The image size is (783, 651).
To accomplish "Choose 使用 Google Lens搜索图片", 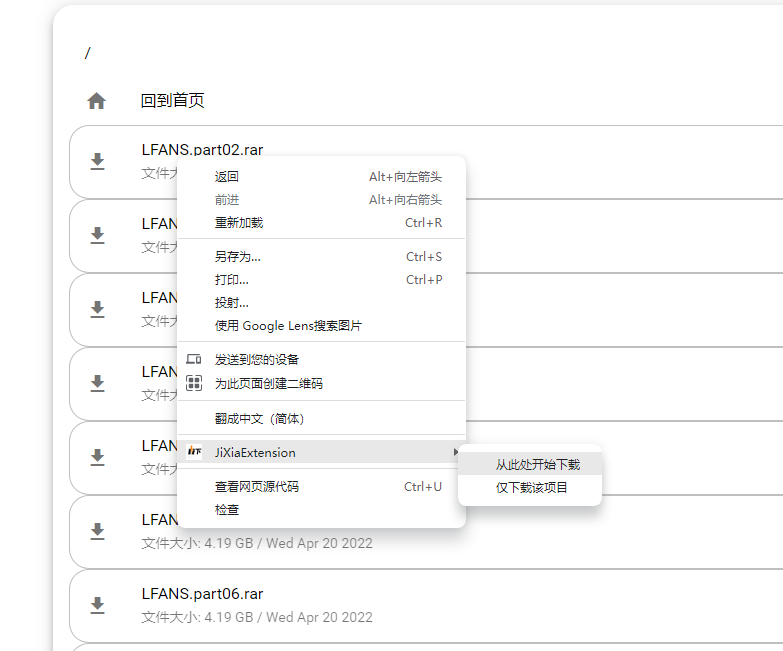I will [322, 326].
